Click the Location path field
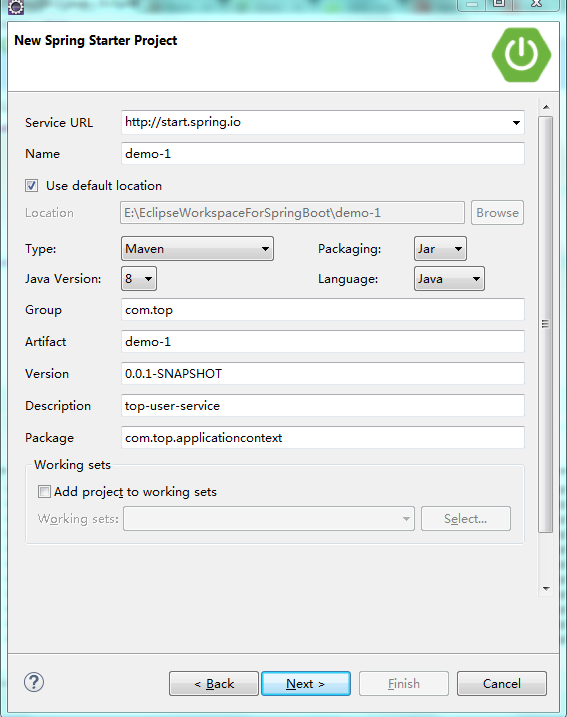The height and width of the screenshot is (717, 567). [293, 213]
